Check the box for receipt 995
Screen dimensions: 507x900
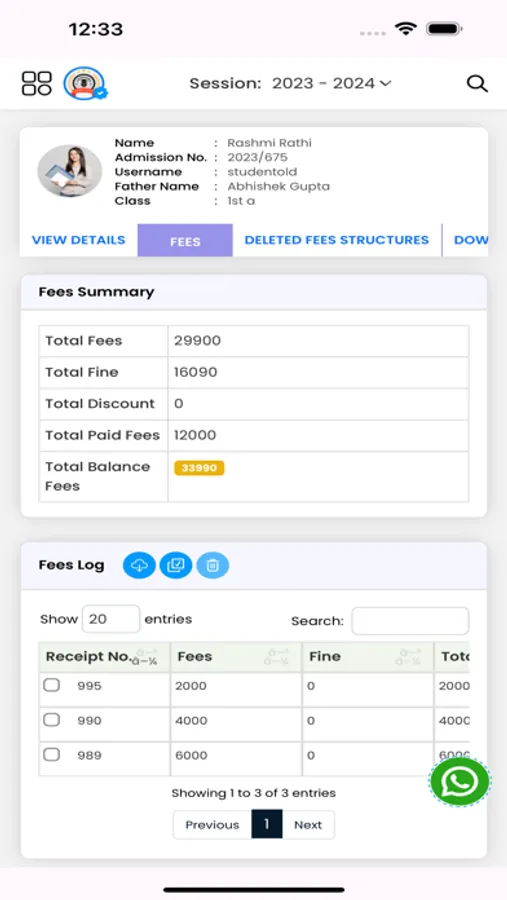point(52,685)
